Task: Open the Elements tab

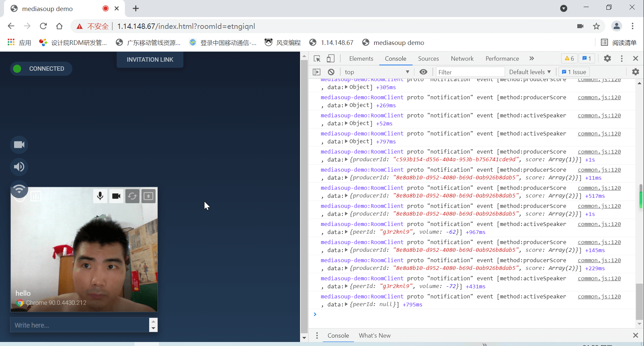Action: [361, 59]
